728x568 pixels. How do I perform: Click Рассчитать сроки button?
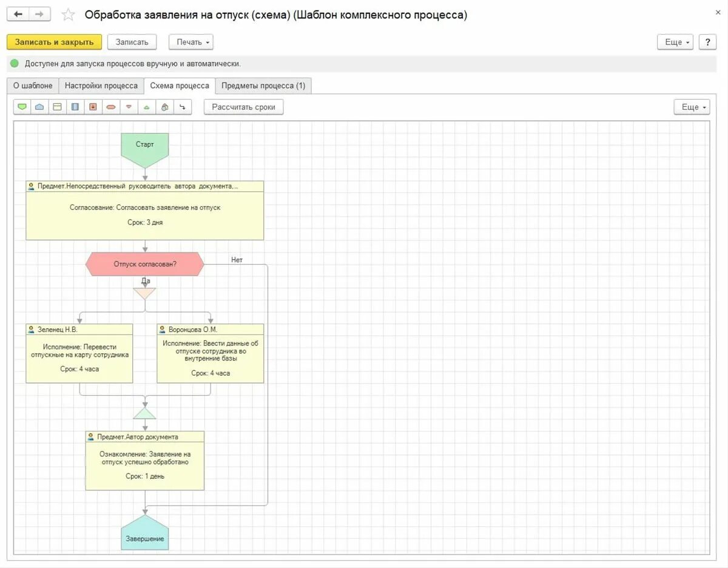tap(243, 107)
